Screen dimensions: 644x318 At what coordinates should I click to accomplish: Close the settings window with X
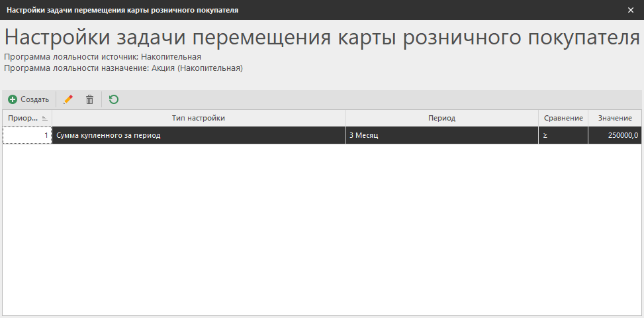[x=630, y=10]
